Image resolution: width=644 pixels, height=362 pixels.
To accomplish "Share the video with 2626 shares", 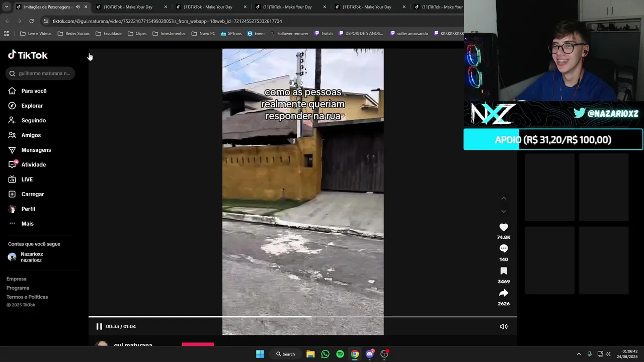I will (x=504, y=293).
